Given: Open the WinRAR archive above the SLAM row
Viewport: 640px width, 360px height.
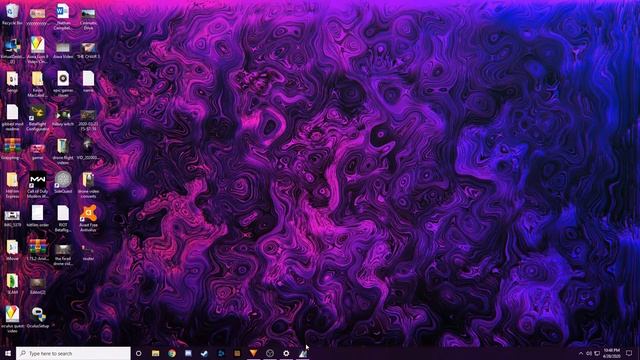Looking at the screenshot, I should click(38, 250).
